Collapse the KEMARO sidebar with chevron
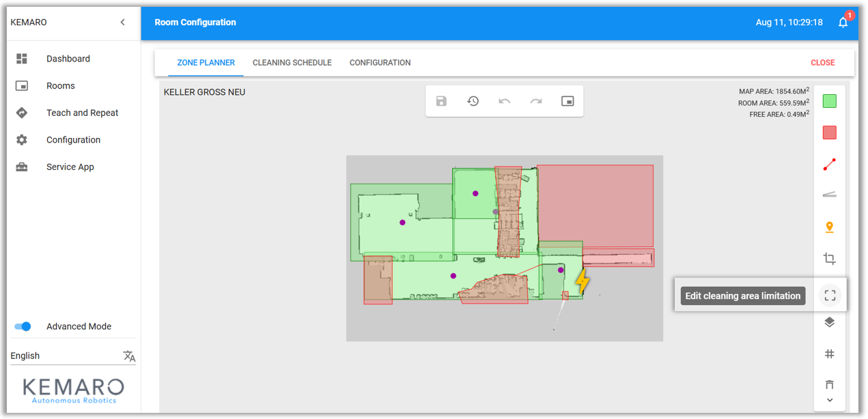 [x=123, y=23]
